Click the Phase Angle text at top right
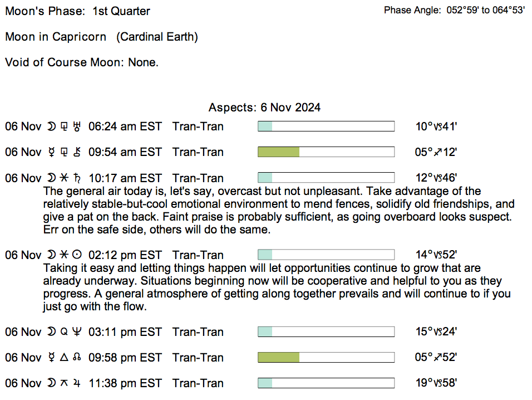Screen dimensions: 532x400 click(x=454, y=11)
